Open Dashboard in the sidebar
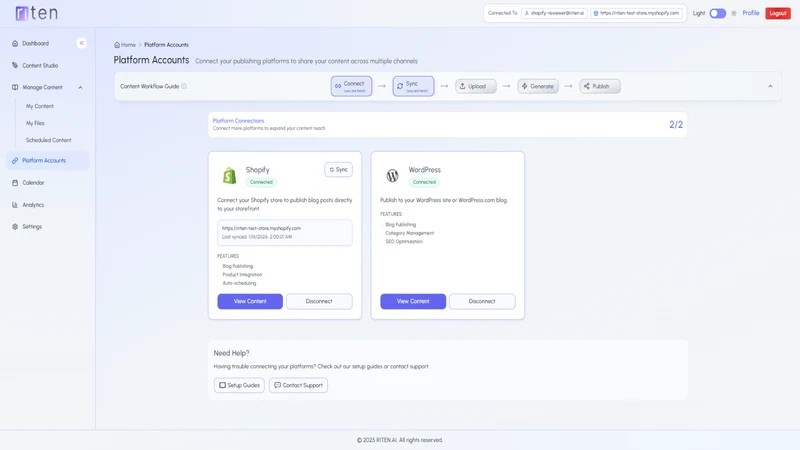This screenshot has width=800, height=450. point(36,43)
